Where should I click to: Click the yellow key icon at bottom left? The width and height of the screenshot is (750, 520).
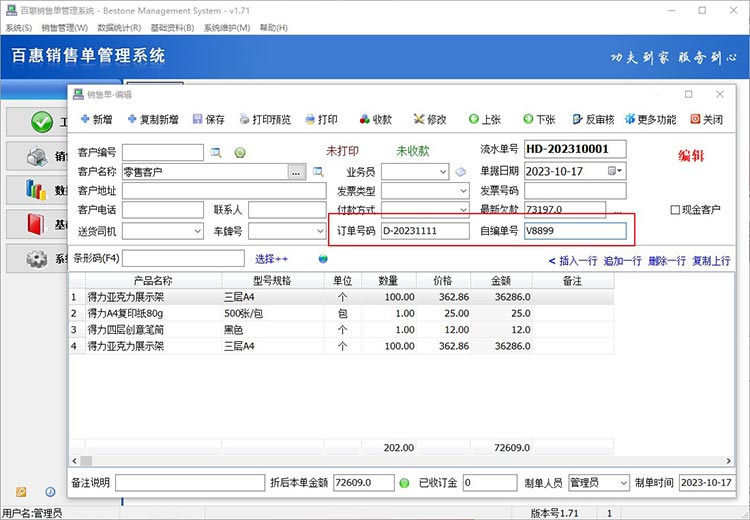[x=21, y=492]
